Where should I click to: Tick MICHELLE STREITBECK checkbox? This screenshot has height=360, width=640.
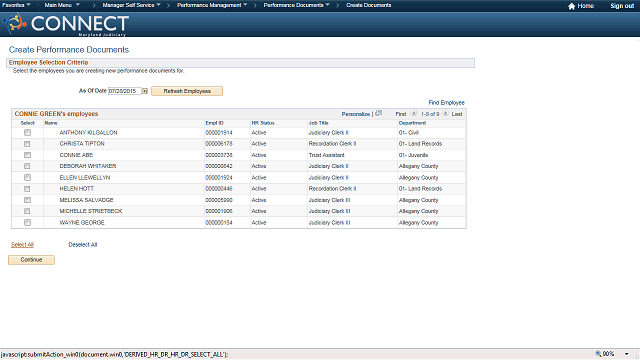point(27,211)
